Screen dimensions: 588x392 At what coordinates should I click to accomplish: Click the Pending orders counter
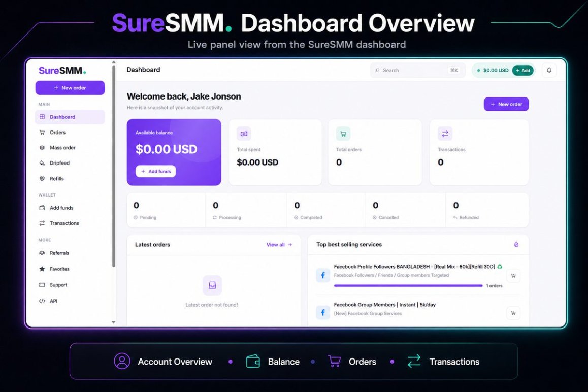[x=166, y=210]
